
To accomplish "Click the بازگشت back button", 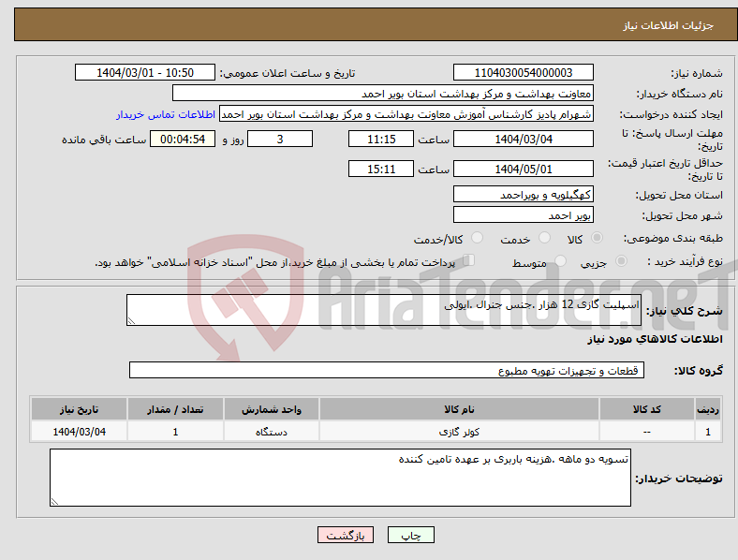I will coord(346,535).
